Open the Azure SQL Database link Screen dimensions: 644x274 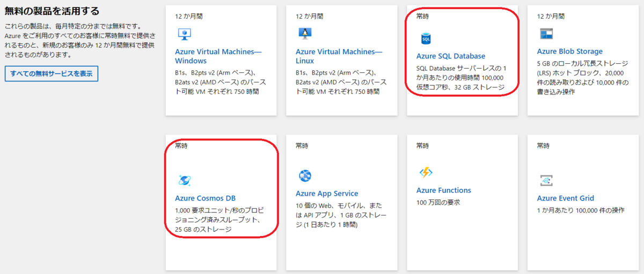pyautogui.click(x=451, y=56)
